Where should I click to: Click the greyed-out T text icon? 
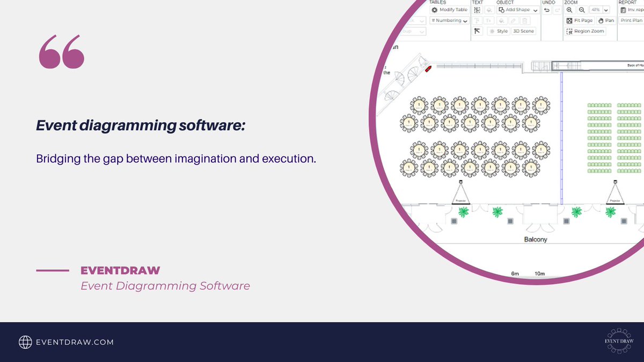pos(477,20)
